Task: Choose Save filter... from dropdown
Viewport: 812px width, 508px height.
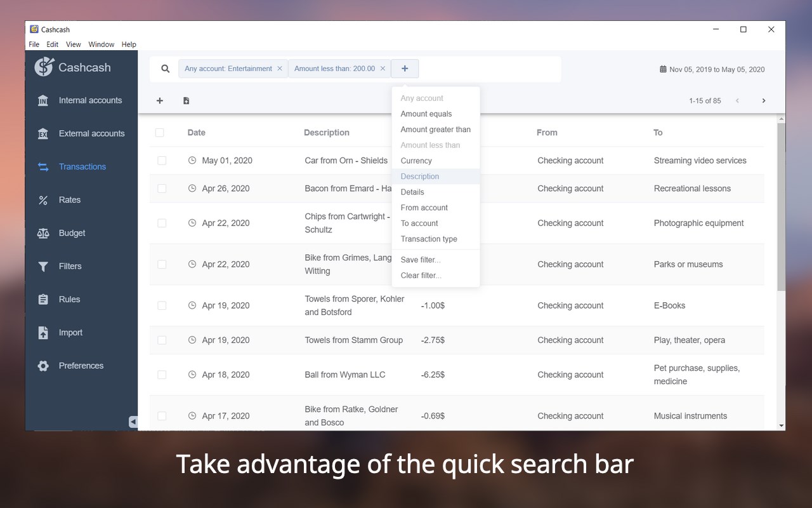Action: pos(436,260)
